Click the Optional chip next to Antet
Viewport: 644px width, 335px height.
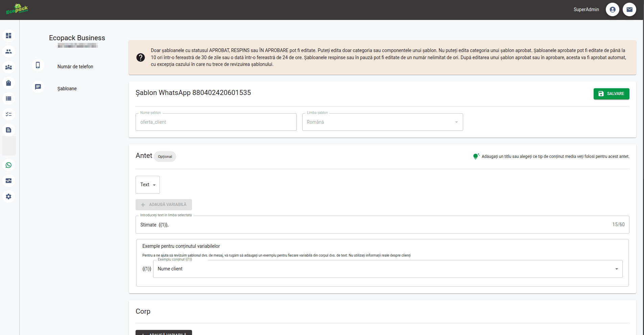165,157
